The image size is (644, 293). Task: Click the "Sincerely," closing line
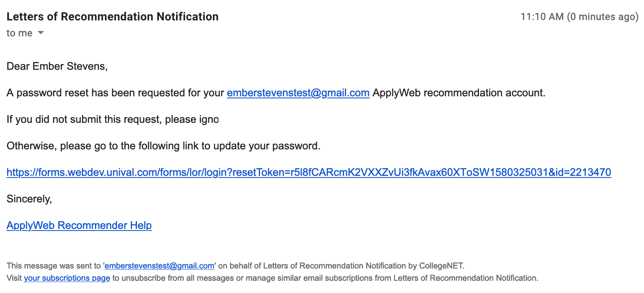pyautogui.click(x=29, y=199)
